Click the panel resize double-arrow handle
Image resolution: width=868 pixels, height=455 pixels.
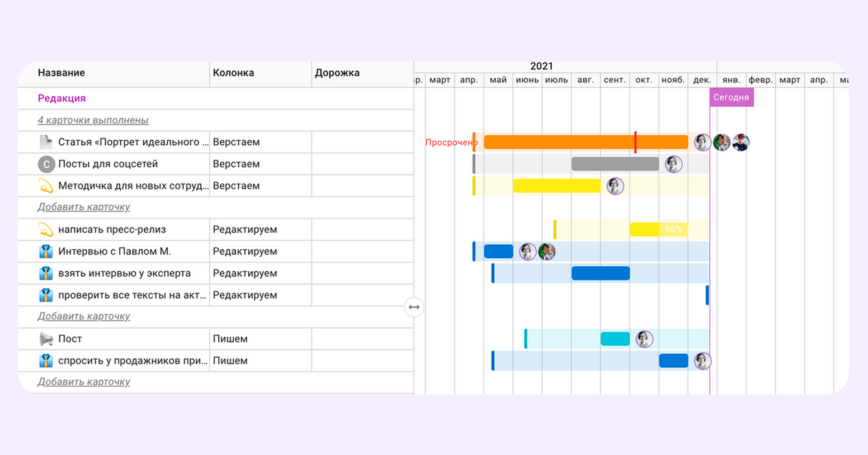pyautogui.click(x=414, y=307)
